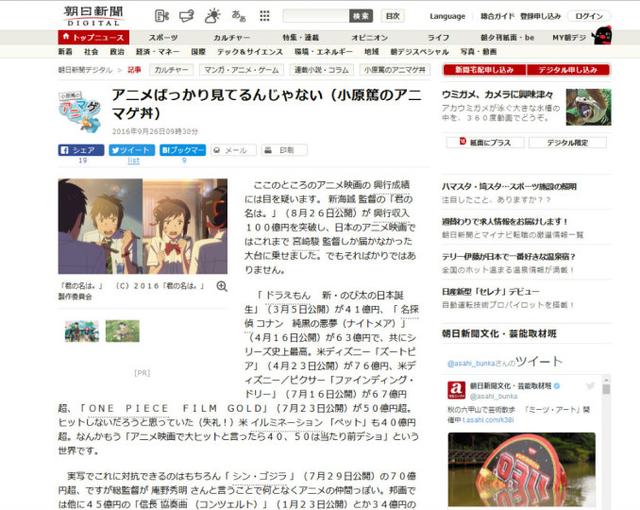640x510 pixels.
Task: Click the ログイン button
Action: pyautogui.click(x=589, y=16)
